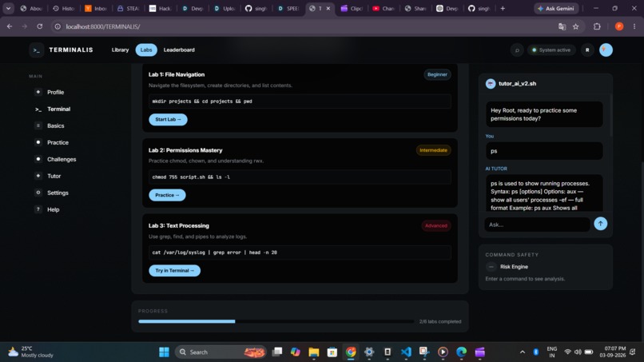Open a new browser tab

coord(503,8)
